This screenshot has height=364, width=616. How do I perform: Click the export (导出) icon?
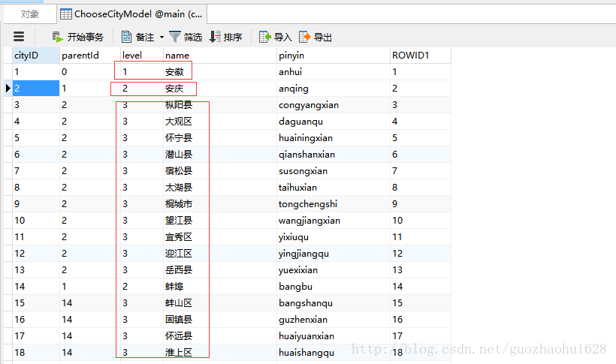[x=305, y=37]
